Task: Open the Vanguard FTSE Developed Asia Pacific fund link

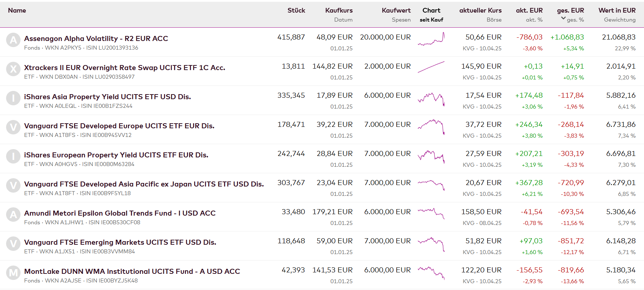Action: (144, 184)
